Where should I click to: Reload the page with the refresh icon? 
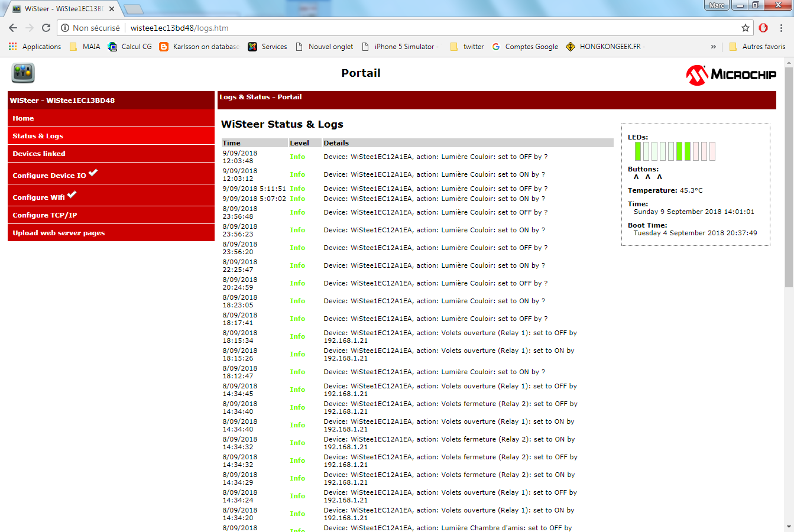tap(46, 28)
